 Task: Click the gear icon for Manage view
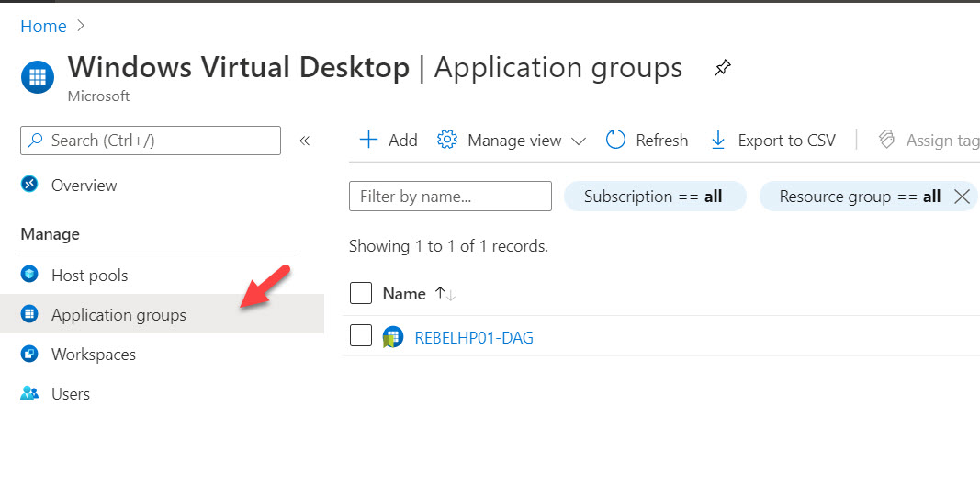coord(447,140)
